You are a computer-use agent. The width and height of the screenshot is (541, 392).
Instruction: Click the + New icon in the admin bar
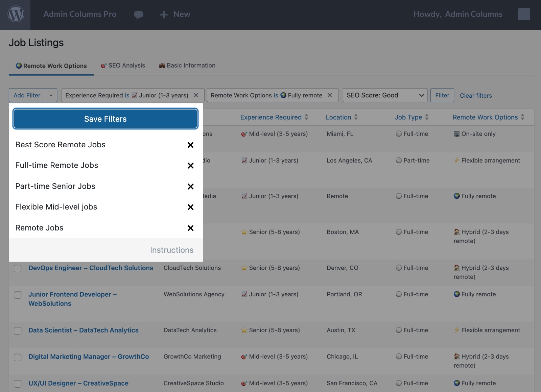tap(164, 15)
